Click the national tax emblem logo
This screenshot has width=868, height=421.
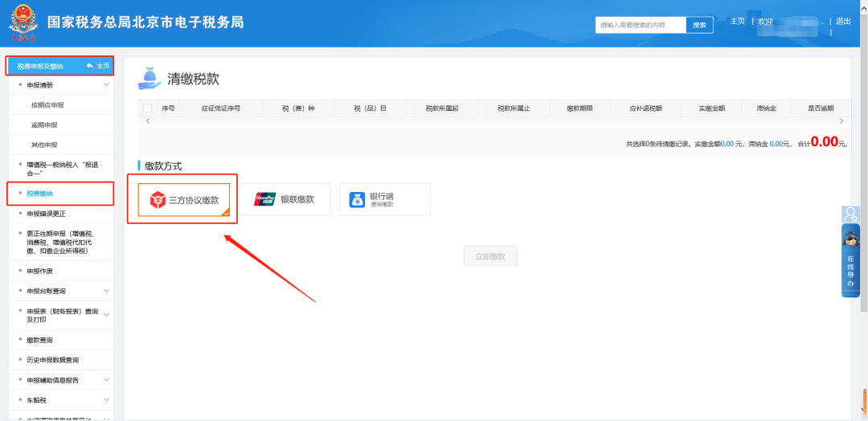[x=23, y=22]
